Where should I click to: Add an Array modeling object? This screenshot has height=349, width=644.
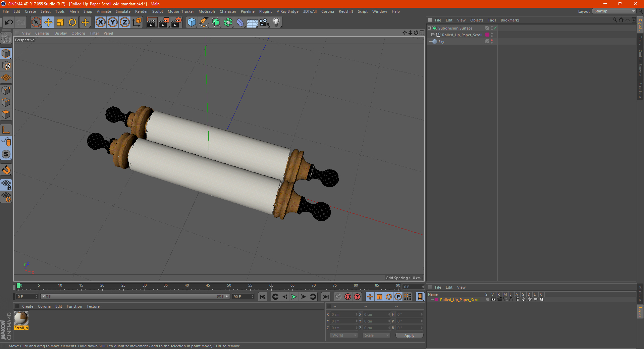point(228,22)
